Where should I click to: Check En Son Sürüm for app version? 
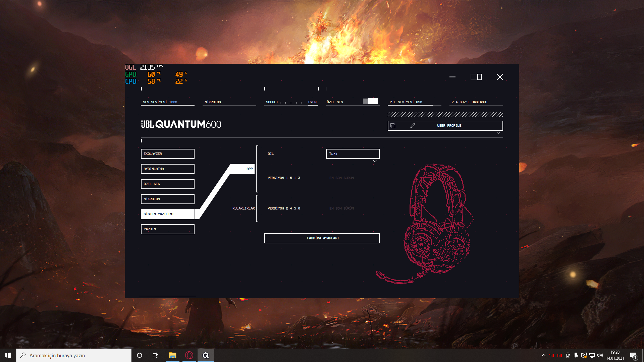pyautogui.click(x=341, y=178)
